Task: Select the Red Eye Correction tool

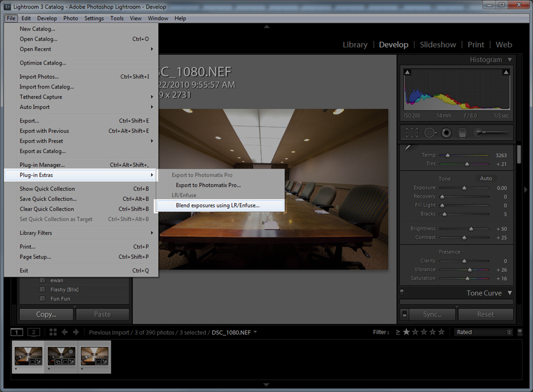Action: [x=446, y=133]
